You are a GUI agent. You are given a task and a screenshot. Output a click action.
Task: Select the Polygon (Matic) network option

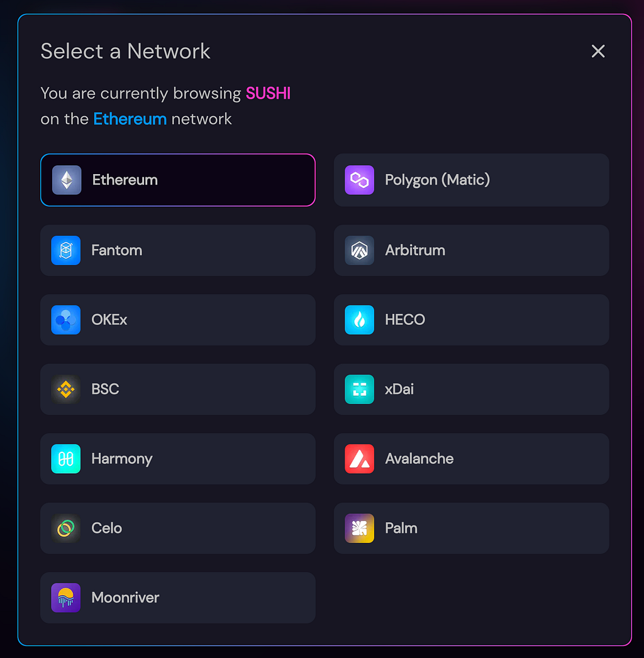click(x=472, y=180)
